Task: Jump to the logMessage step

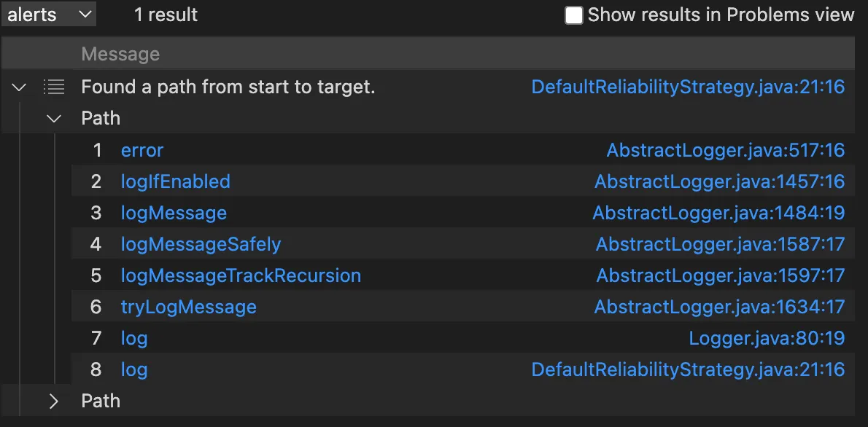Action: [174, 213]
